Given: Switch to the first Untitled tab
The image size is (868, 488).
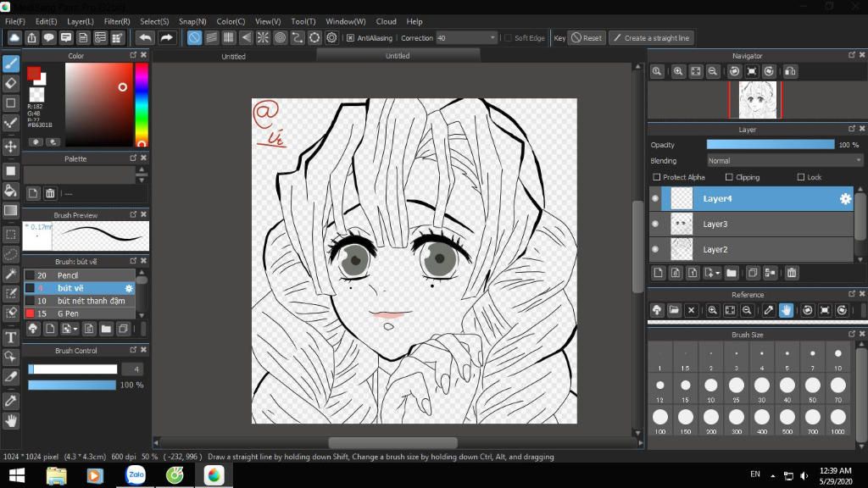Looking at the screenshot, I should [234, 56].
